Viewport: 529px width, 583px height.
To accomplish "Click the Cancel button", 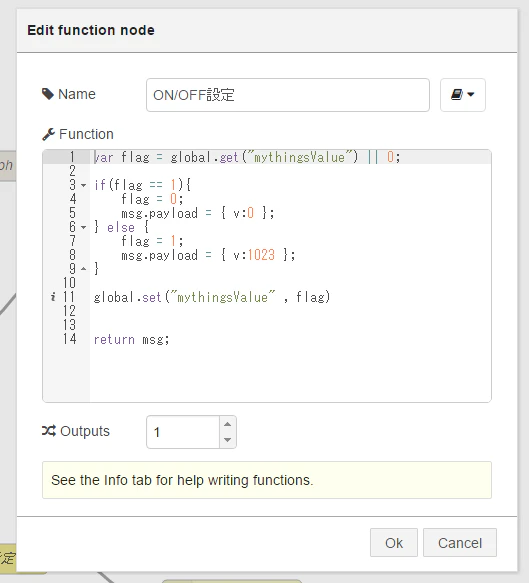I will pos(460,543).
